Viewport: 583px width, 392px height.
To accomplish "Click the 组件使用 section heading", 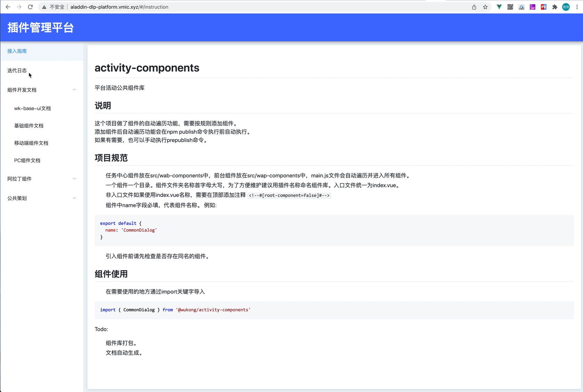I will pos(111,274).
